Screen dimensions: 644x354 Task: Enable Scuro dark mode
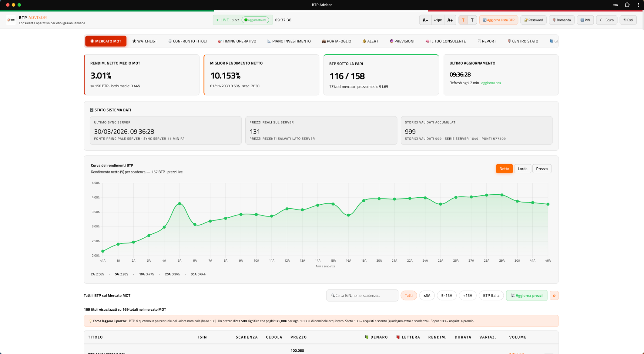tap(606, 20)
